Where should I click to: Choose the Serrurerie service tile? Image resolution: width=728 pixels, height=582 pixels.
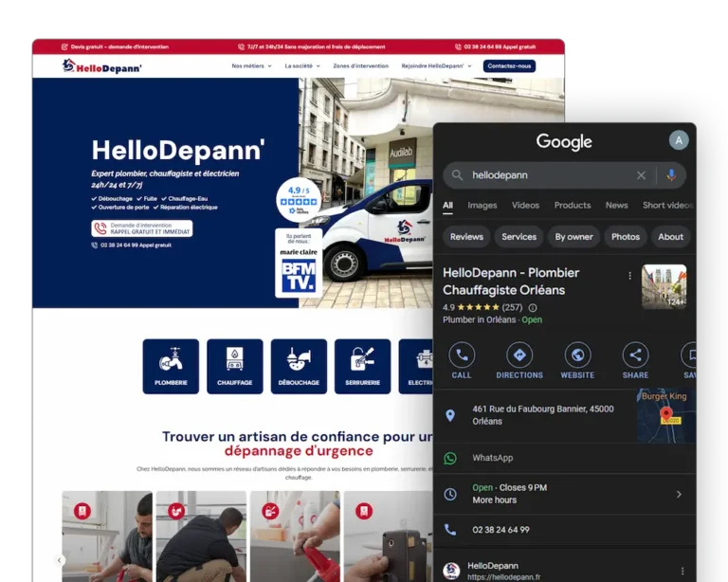tap(362, 366)
